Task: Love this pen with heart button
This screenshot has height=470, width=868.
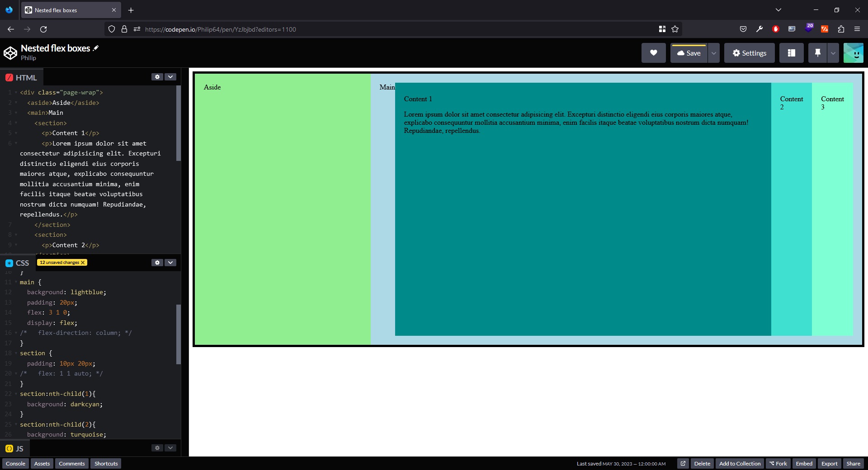Action: coord(653,53)
